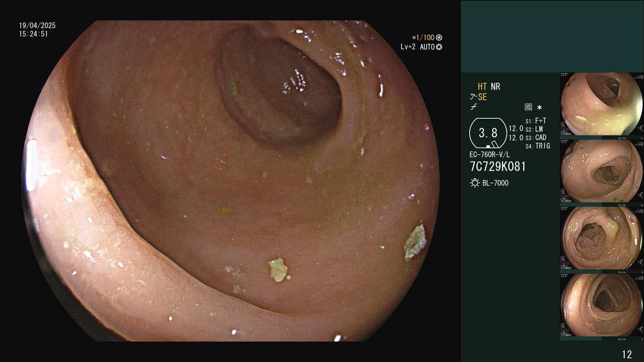
Task: Click the 'S3: CAD' switch assignment
Action: [536, 137]
